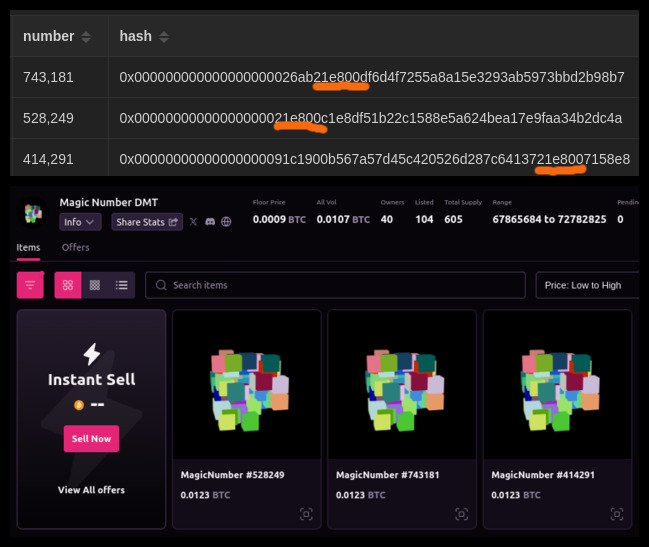The height and width of the screenshot is (547, 649).
Task: Open the Discord link icon
Action: pos(210,222)
